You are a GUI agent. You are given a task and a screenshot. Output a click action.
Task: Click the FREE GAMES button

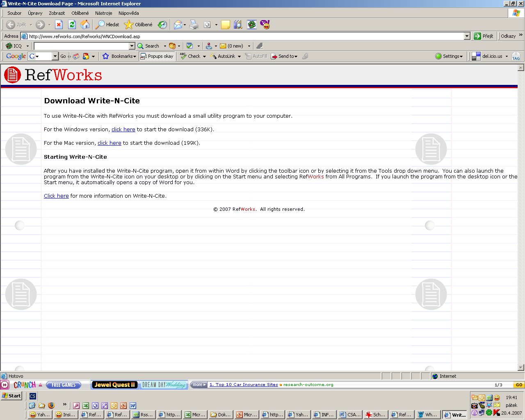tap(64, 385)
